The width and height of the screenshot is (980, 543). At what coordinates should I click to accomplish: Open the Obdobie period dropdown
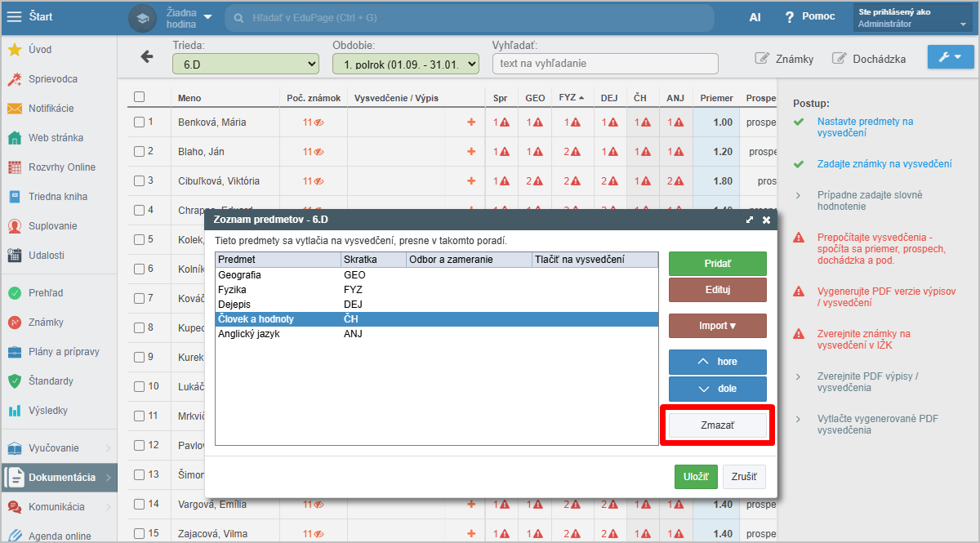pyautogui.click(x=405, y=64)
